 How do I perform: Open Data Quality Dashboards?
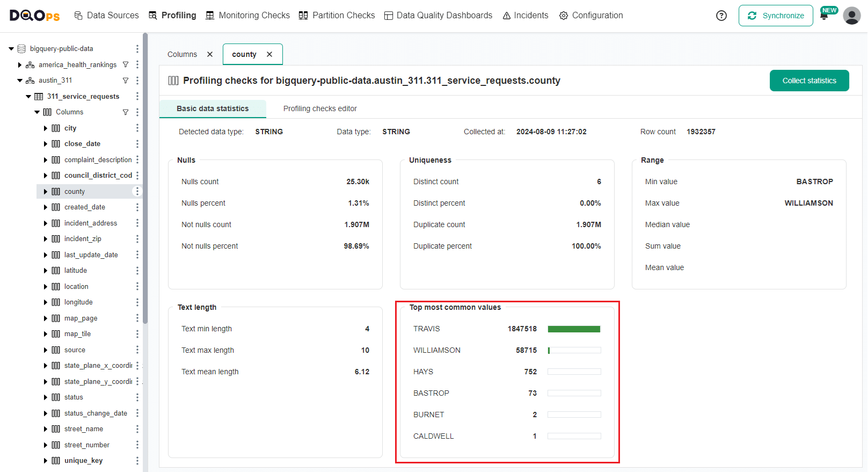coord(438,16)
